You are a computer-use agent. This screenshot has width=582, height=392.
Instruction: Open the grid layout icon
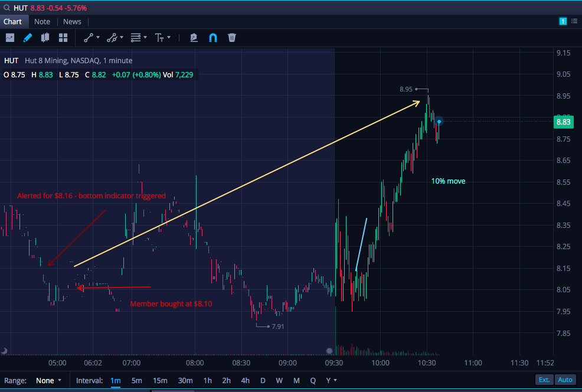coord(63,38)
